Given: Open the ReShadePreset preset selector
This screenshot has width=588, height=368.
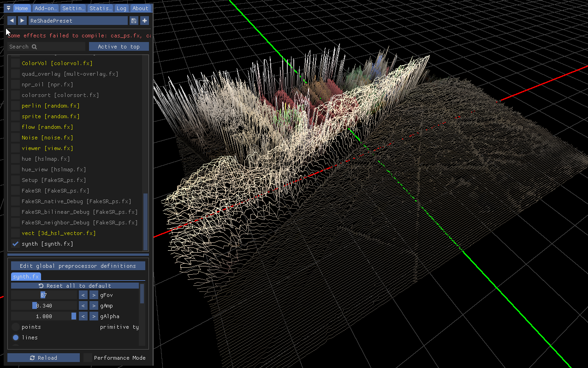Looking at the screenshot, I should (78, 21).
